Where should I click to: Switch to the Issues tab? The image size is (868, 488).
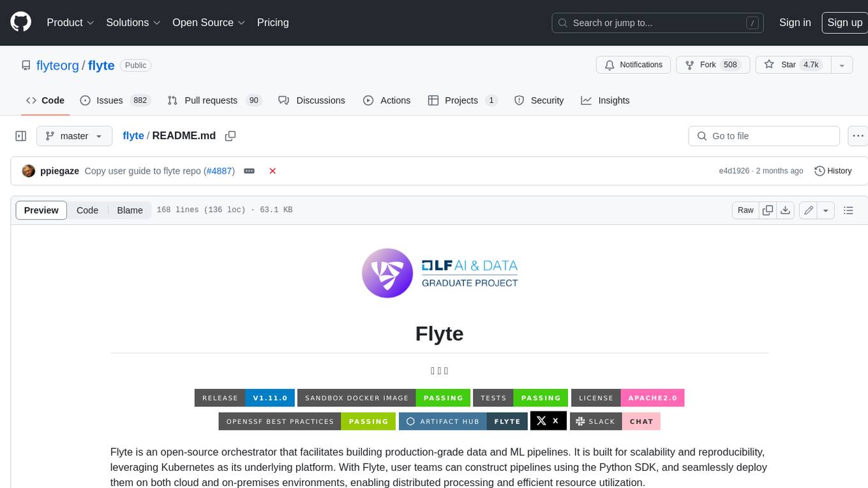115,100
